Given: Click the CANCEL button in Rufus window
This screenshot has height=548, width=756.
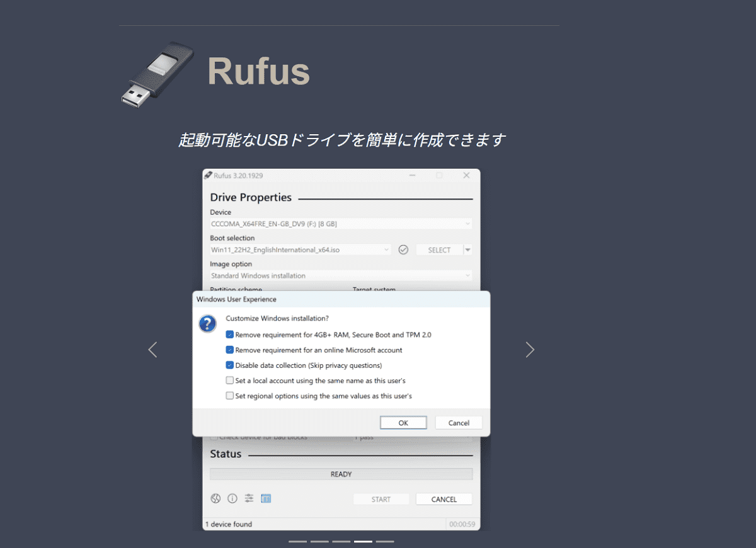Looking at the screenshot, I should tap(444, 499).
